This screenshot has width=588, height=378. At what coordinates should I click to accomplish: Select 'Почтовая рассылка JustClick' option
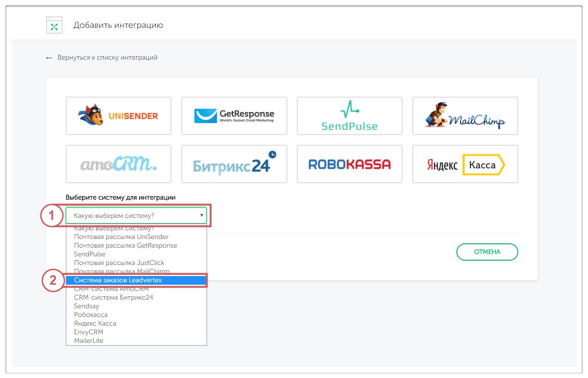(x=119, y=263)
